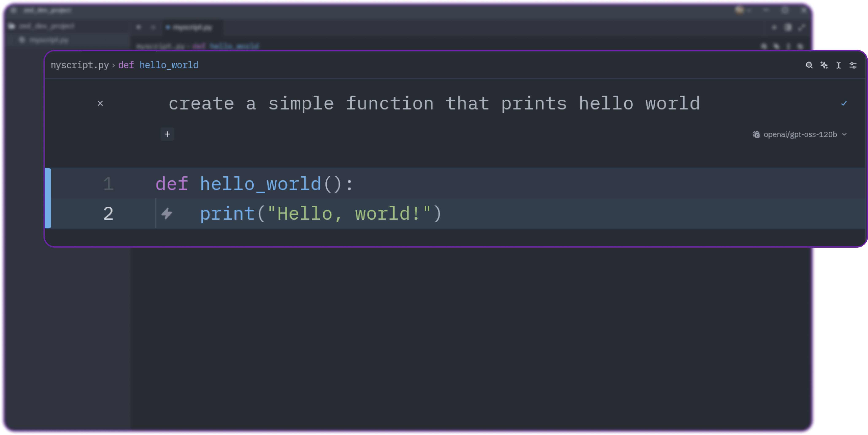Viewport: 868px width, 435px height.
Task: Accept the prompt using the checkmark
Action: tap(844, 103)
